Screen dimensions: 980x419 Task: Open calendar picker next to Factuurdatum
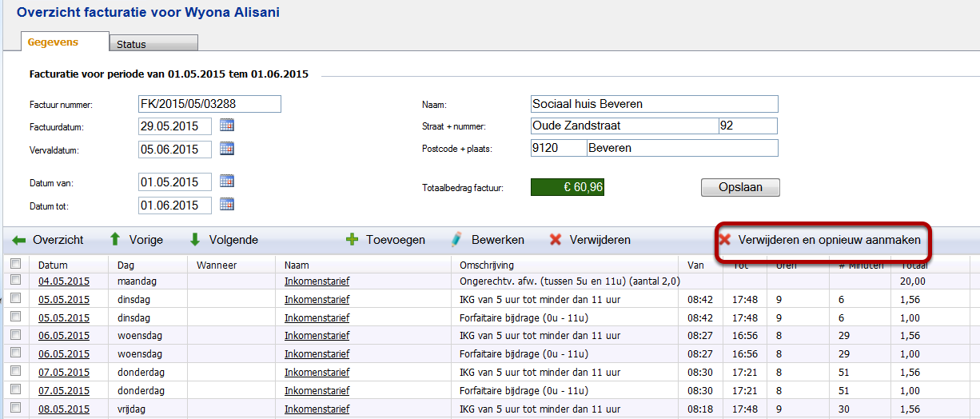(x=226, y=126)
